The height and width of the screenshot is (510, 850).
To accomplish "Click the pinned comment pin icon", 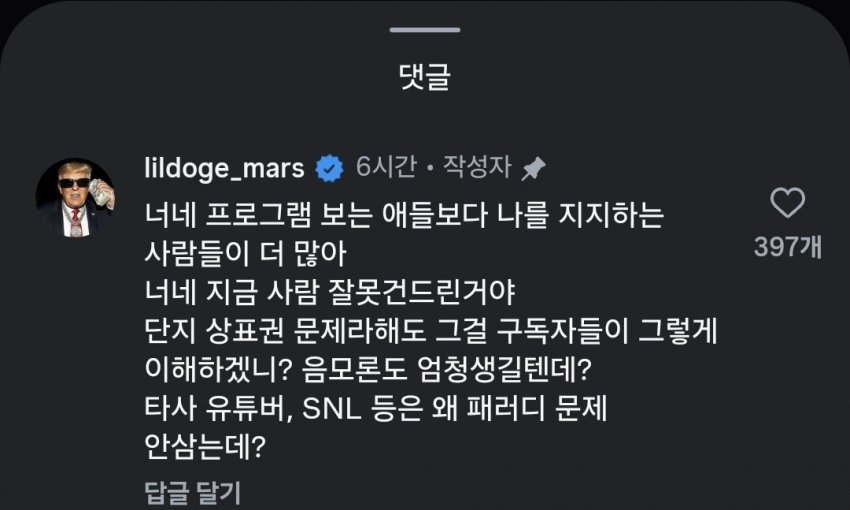I will tap(533, 169).
